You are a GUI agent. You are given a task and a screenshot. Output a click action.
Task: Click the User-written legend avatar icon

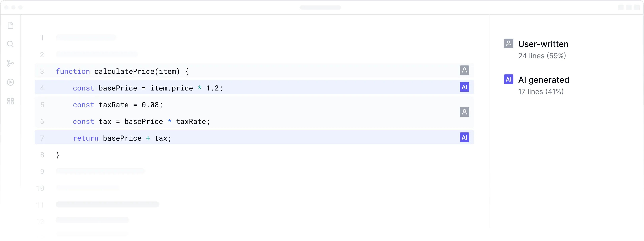[x=508, y=44]
